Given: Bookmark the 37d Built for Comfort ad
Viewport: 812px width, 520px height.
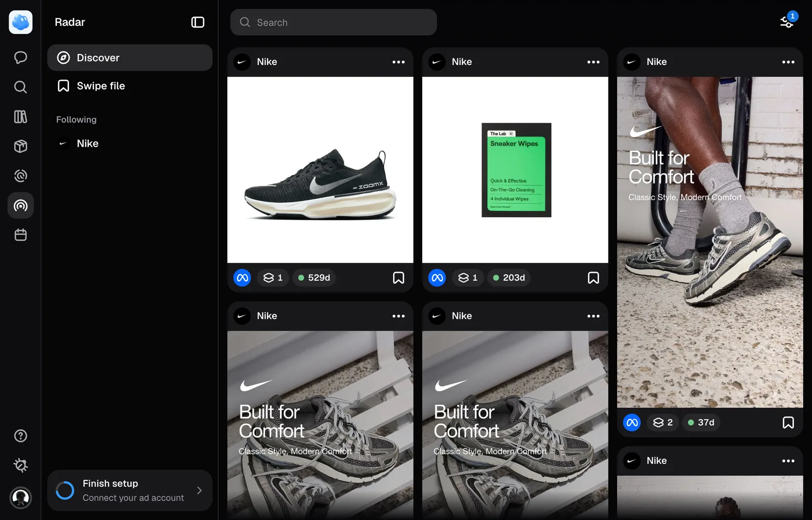Looking at the screenshot, I should pyautogui.click(x=788, y=422).
